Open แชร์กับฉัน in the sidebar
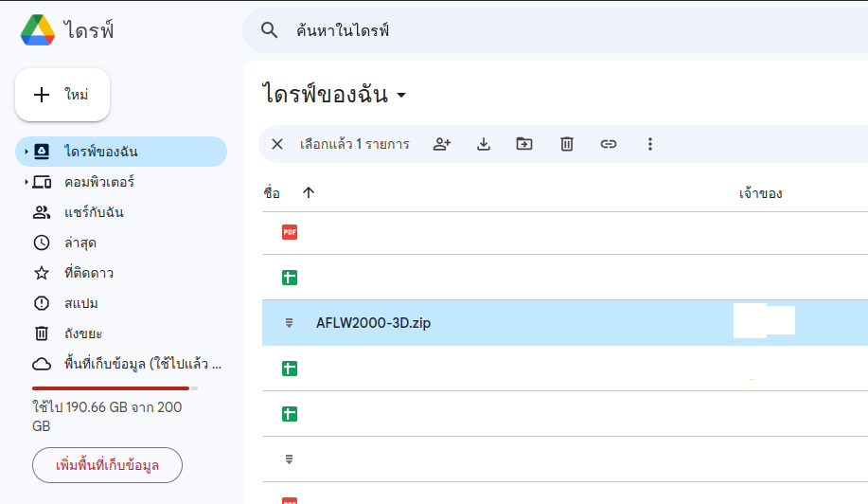This screenshot has height=504, width=868. (x=94, y=212)
